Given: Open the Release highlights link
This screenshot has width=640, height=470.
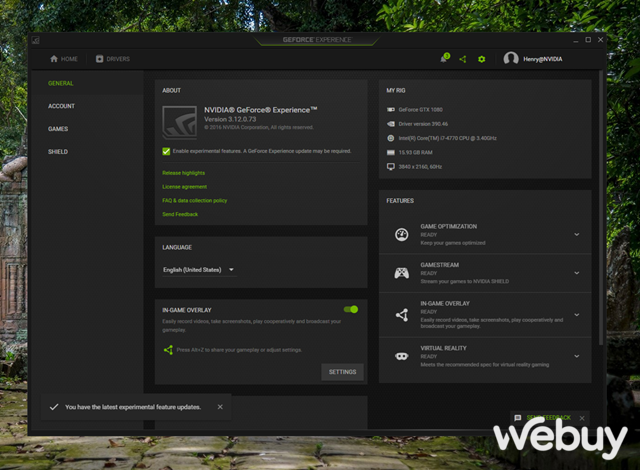Looking at the screenshot, I should pos(183,173).
